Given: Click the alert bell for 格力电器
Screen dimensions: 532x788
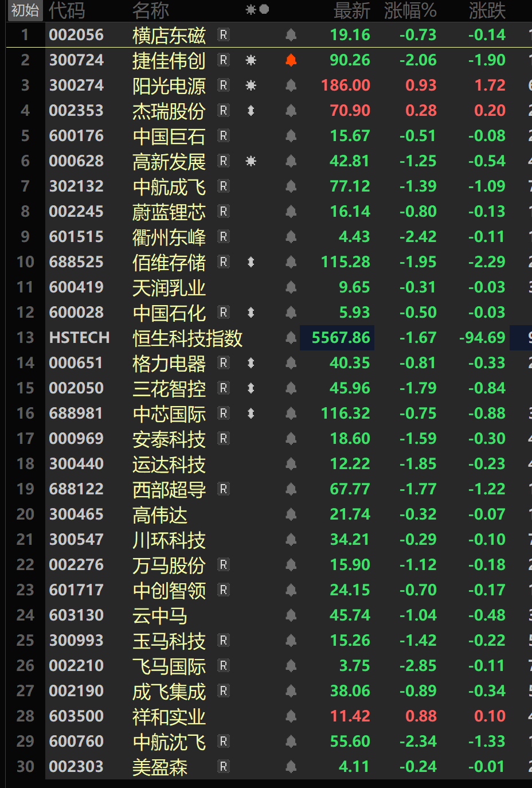Looking at the screenshot, I should tap(291, 363).
